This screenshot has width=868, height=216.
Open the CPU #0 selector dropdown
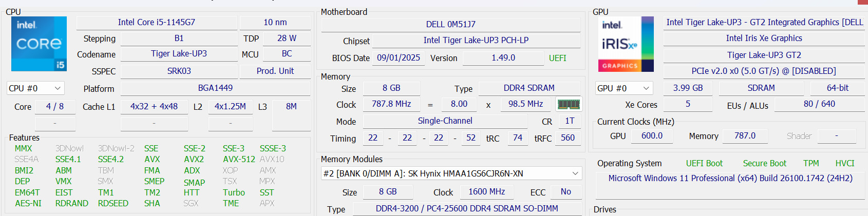(35, 88)
